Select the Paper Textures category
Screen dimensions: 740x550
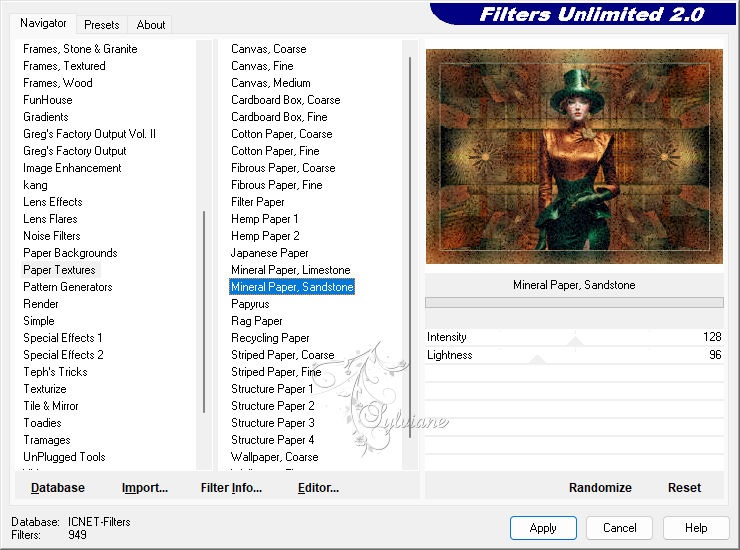(x=59, y=270)
